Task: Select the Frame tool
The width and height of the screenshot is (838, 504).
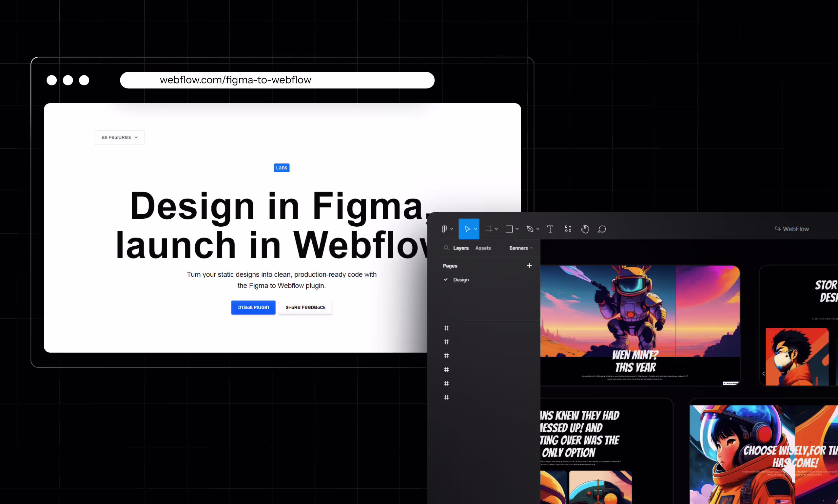Action: (489, 229)
